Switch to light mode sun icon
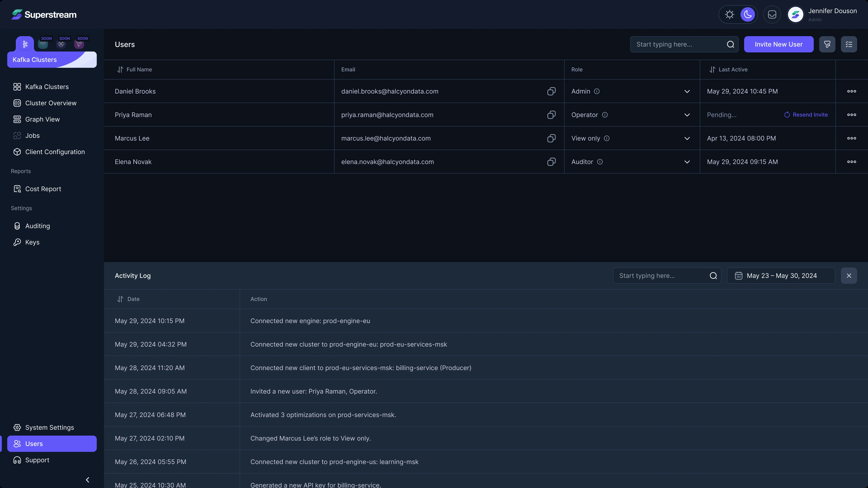The height and width of the screenshot is (488, 868). click(x=729, y=14)
